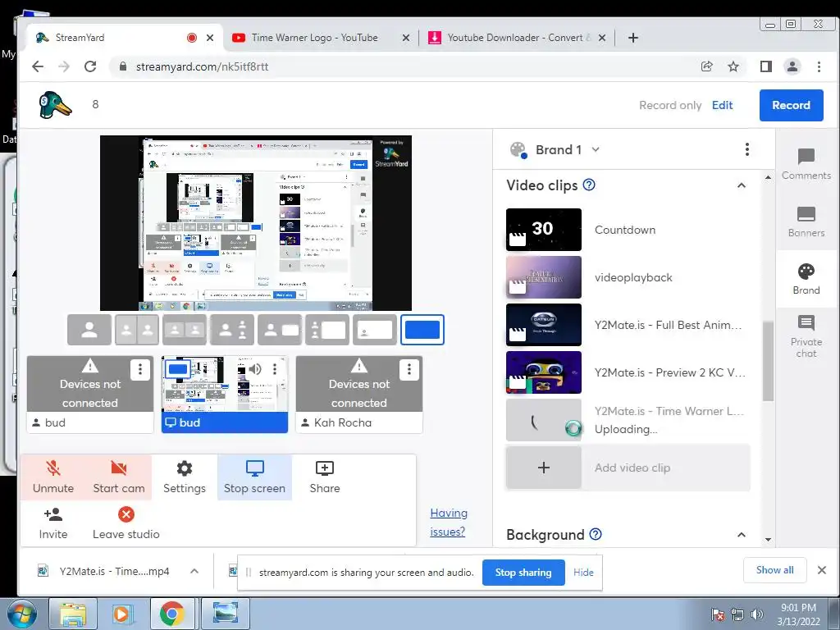This screenshot has height=630, width=840.
Task: Hide the screen sharing notification
Action: tap(583, 572)
